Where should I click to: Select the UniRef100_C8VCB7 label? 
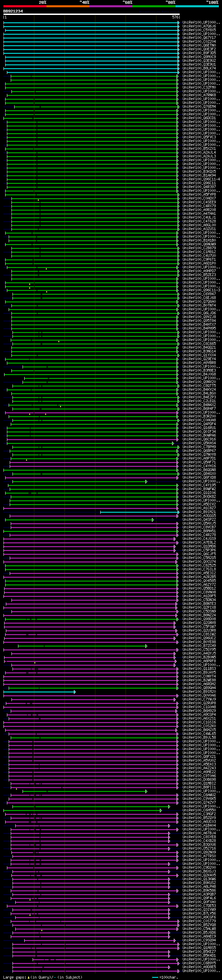(x=199, y=527)
